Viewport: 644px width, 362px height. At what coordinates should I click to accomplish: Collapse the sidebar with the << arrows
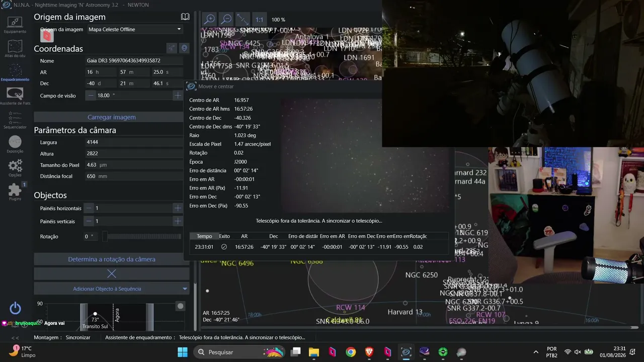pyautogui.click(x=15, y=338)
